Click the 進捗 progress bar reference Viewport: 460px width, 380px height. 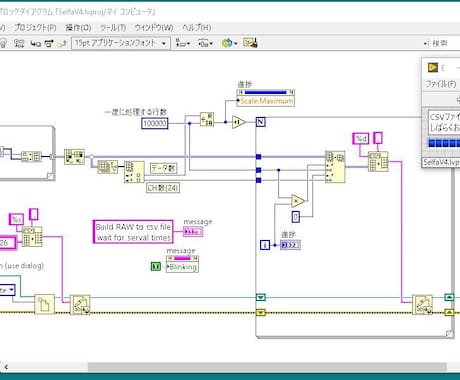point(266,92)
